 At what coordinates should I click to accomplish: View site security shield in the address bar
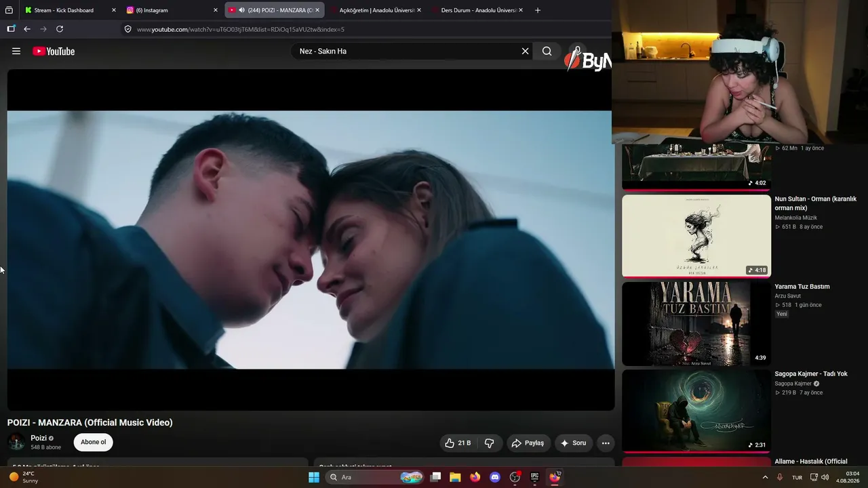pos(127,29)
